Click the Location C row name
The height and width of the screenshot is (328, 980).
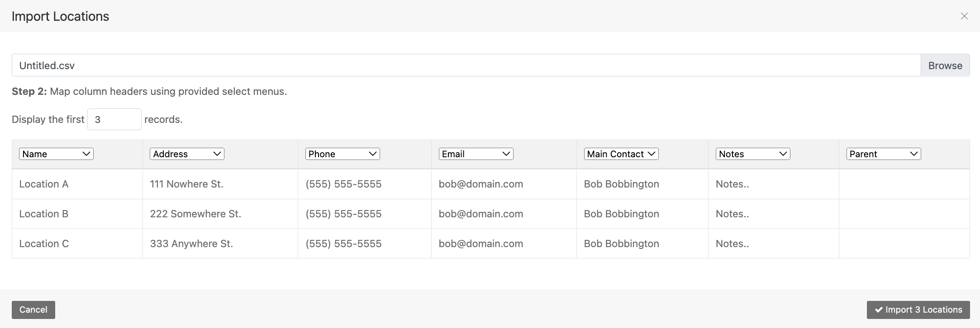click(x=44, y=244)
